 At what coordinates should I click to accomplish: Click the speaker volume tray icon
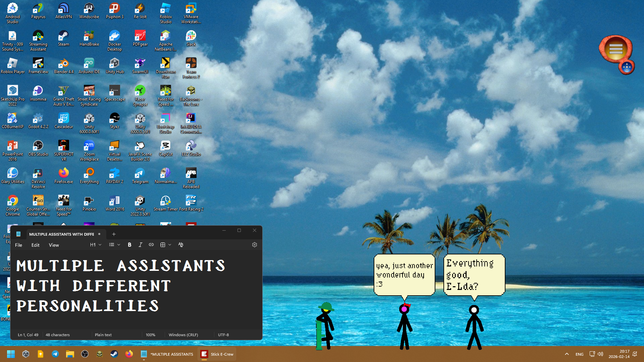(600, 354)
